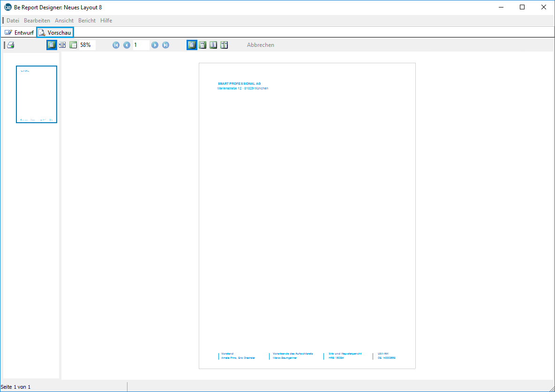Select the whole page zoom icon
The height and width of the screenshot is (392, 555).
point(51,45)
